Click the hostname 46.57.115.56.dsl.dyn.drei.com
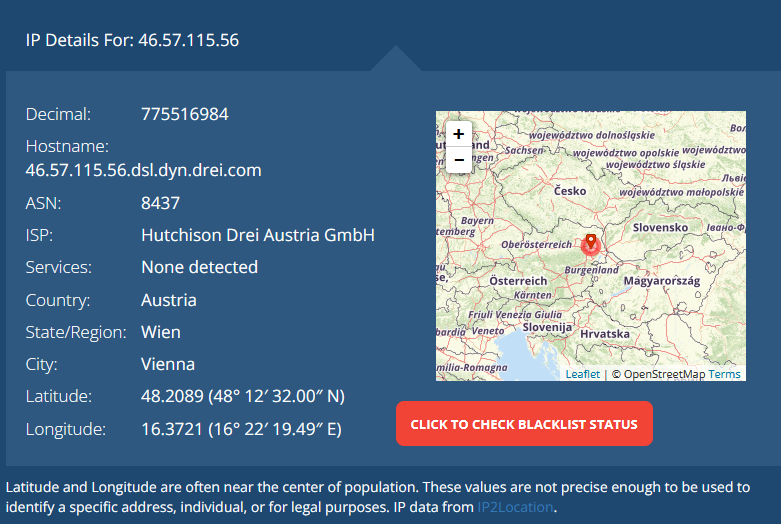781x524 pixels. coord(143,170)
